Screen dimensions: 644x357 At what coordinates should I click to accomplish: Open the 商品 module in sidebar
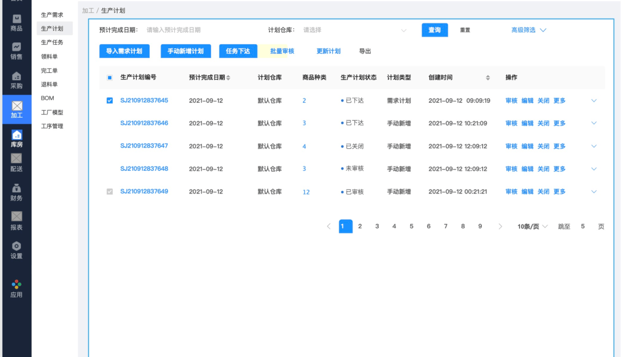[17, 23]
